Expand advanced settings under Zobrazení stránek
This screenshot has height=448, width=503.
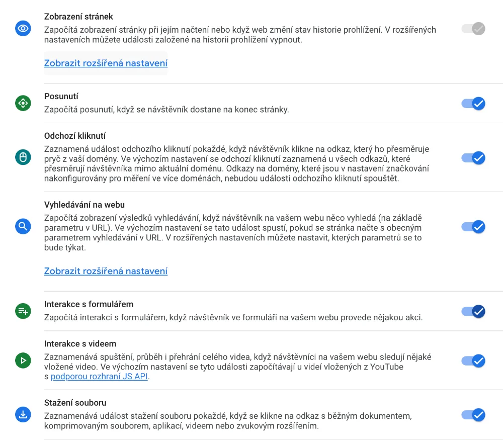coord(106,63)
